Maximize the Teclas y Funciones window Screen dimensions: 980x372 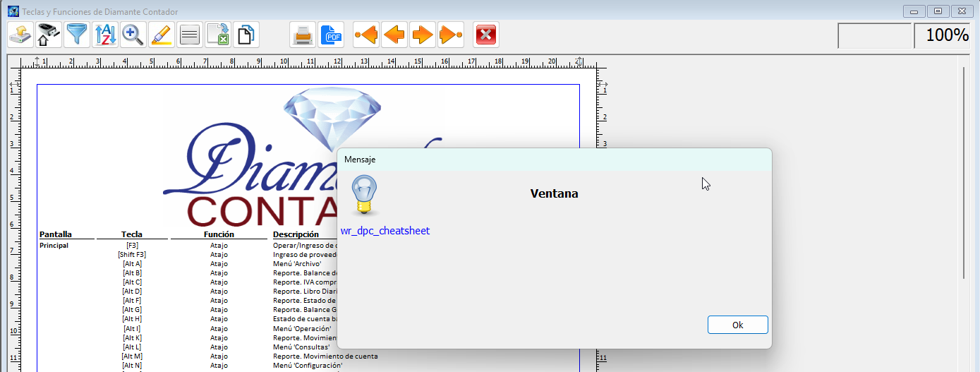coord(937,11)
